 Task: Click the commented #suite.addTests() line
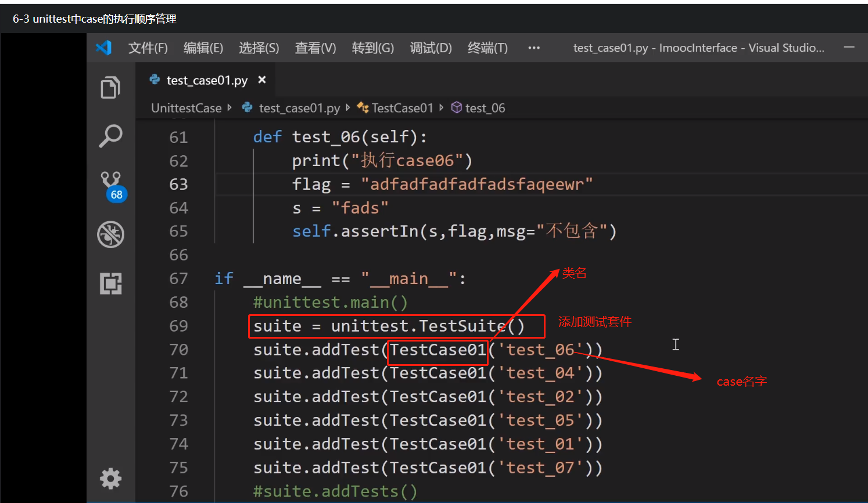pos(335,491)
